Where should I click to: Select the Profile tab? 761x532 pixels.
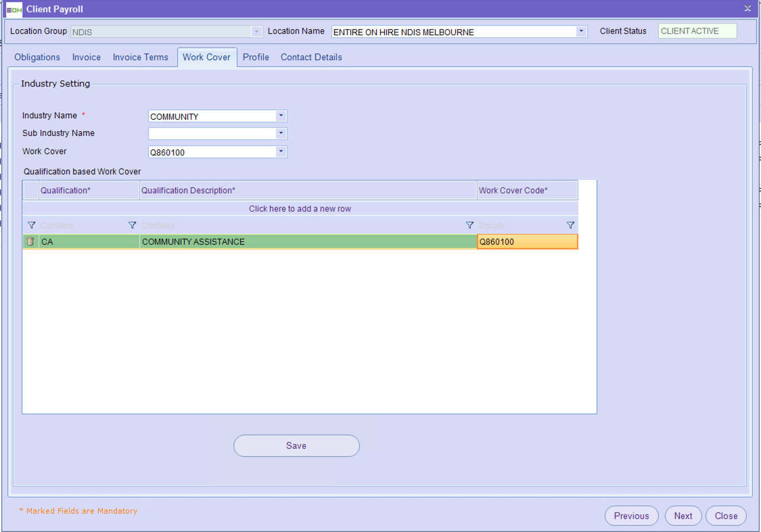coord(256,57)
